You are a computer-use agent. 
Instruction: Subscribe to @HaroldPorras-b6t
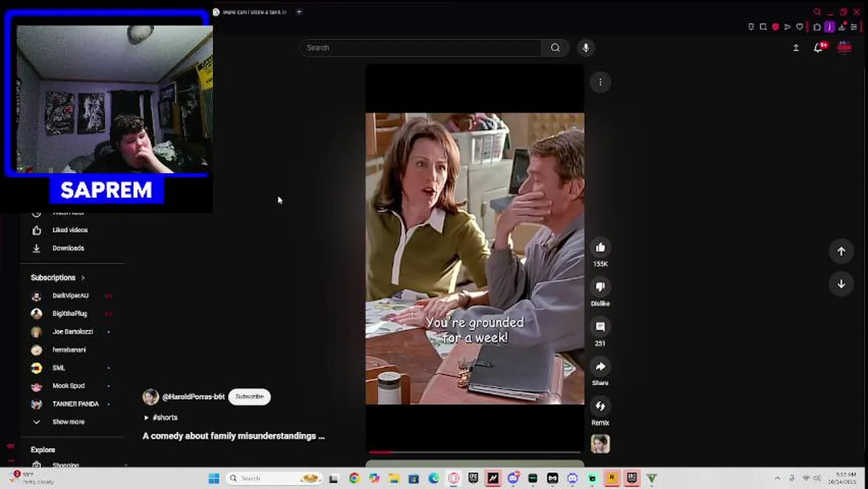pyautogui.click(x=249, y=397)
